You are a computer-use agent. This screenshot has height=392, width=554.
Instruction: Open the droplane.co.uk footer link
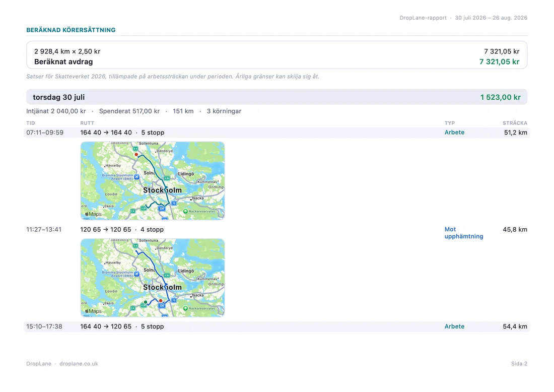[79, 363]
